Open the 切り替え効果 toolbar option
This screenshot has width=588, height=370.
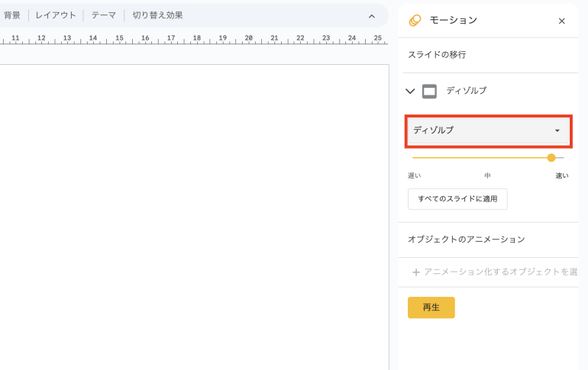[157, 15]
